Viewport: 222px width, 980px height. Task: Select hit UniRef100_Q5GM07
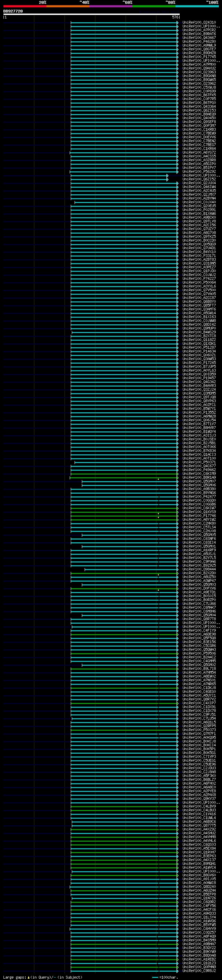click(199, 481)
